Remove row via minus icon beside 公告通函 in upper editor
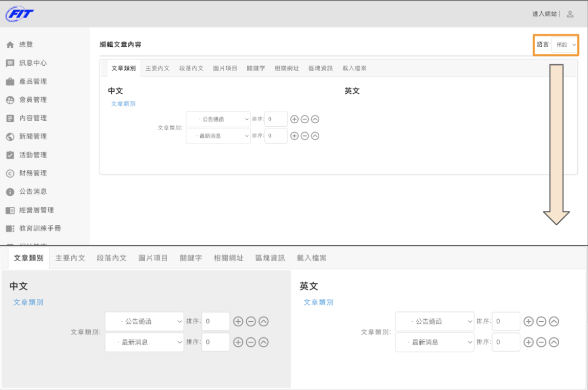The width and height of the screenshot is (588, 390). [305, 119]
